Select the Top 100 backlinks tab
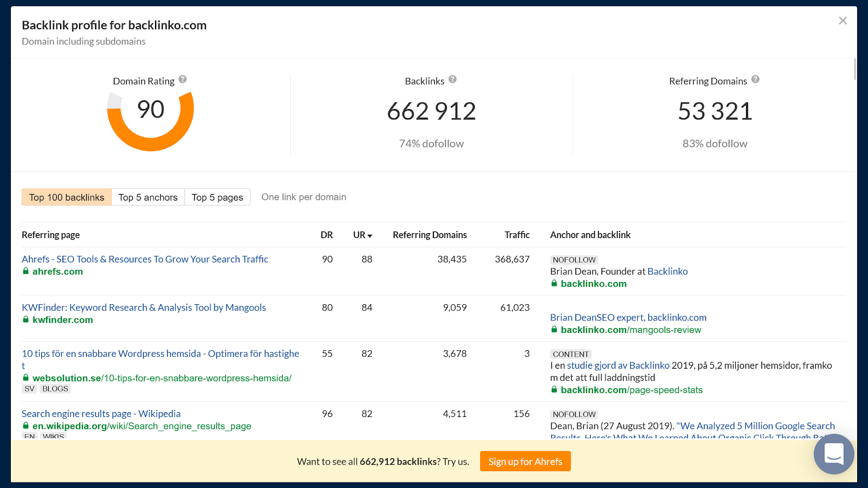 point(67,197)
